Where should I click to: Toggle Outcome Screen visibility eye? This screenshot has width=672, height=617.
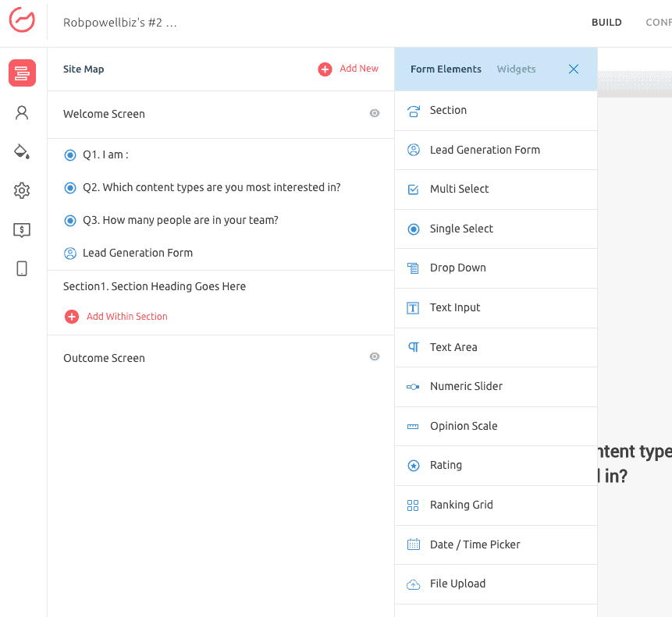click(375, 356)
